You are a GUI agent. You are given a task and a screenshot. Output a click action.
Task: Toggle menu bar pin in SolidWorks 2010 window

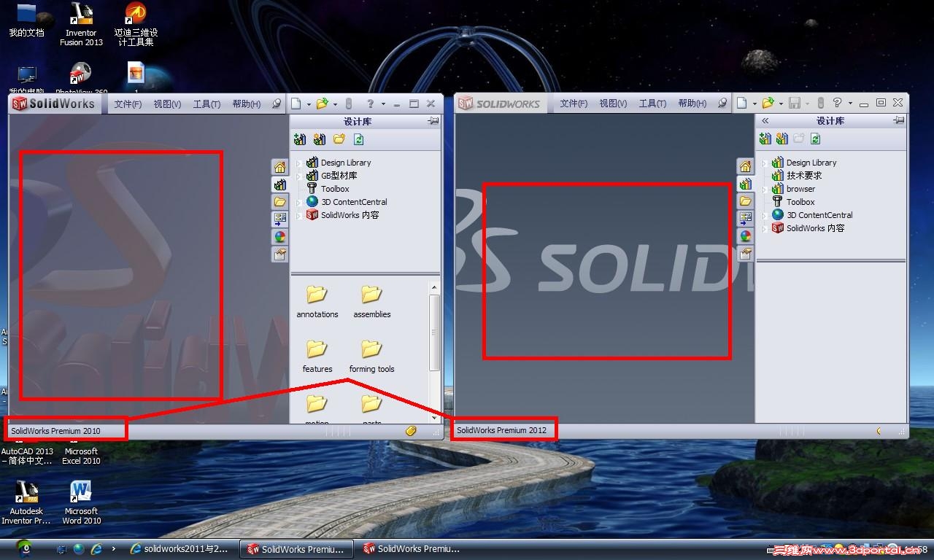coord(277,104)
